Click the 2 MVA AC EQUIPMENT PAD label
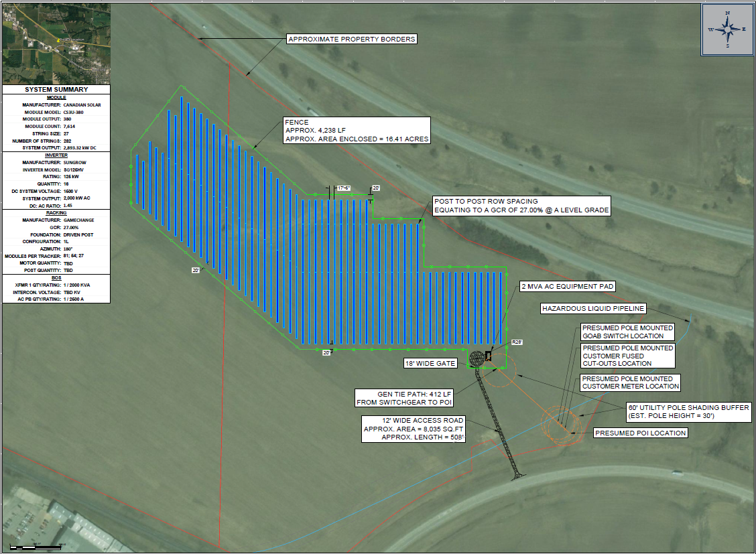The width and height of the screenshot is (756, 554). click(x=567, y=286)
